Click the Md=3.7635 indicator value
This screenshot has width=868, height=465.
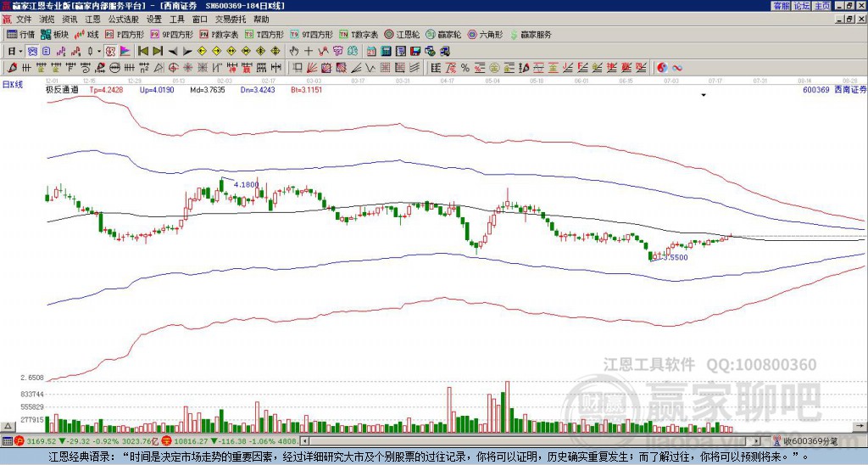(208, 89)
